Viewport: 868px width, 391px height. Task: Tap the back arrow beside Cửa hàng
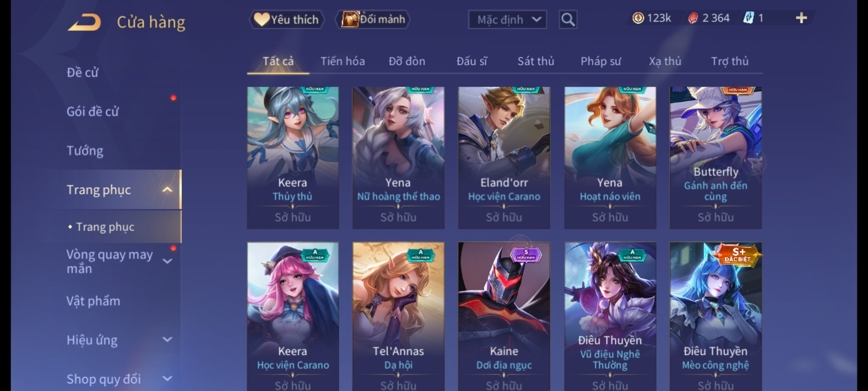click(84, 22)
